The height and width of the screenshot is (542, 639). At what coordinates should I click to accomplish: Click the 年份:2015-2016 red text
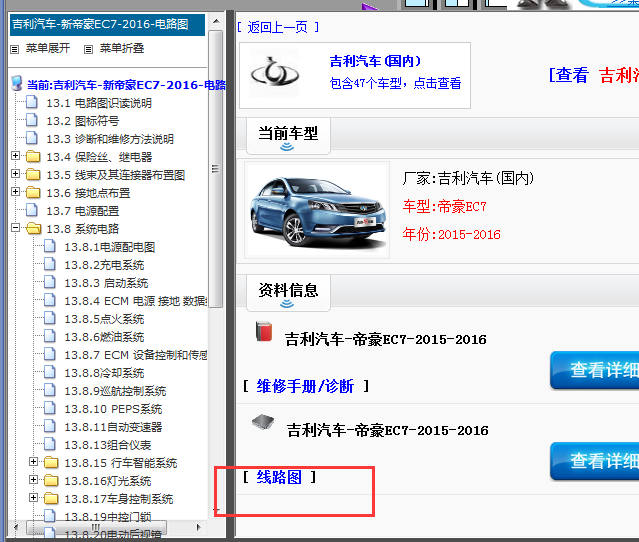pyautogui.click(x=452, y=234)
